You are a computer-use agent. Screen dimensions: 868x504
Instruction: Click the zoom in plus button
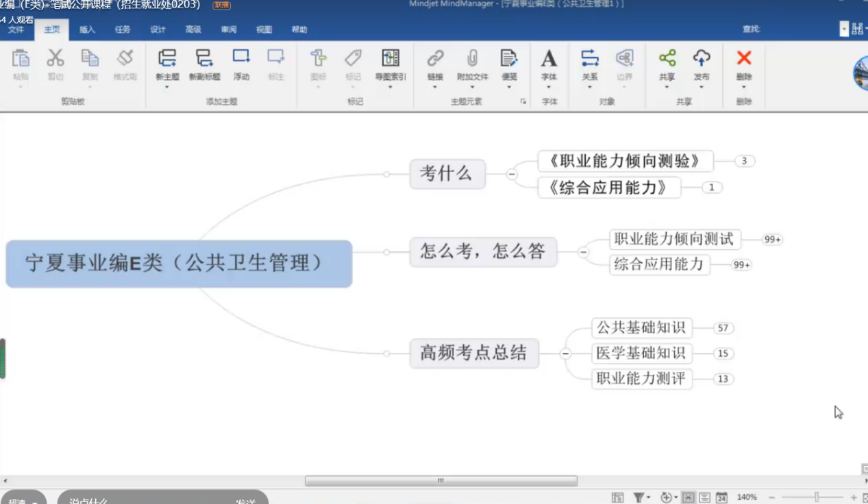[x=854, y=498]
